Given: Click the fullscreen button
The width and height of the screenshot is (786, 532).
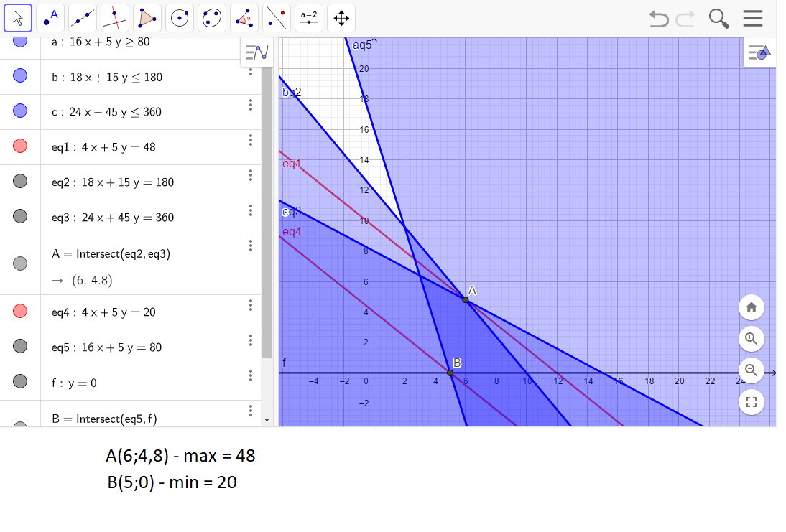Looking at the screenshot, I should 751,402.
